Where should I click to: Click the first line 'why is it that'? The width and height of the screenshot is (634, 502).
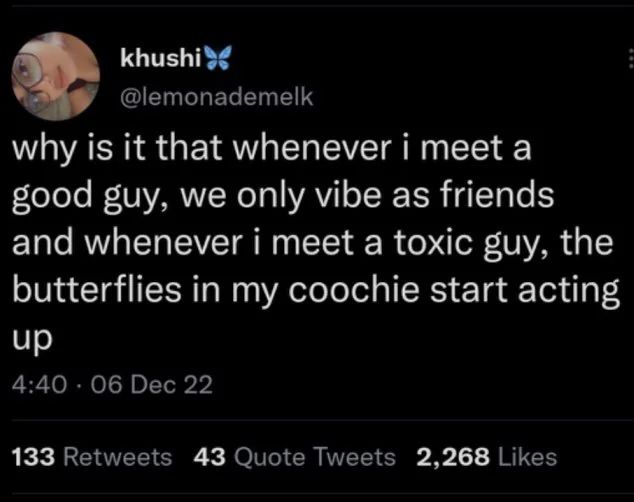[x=116, y=149]
